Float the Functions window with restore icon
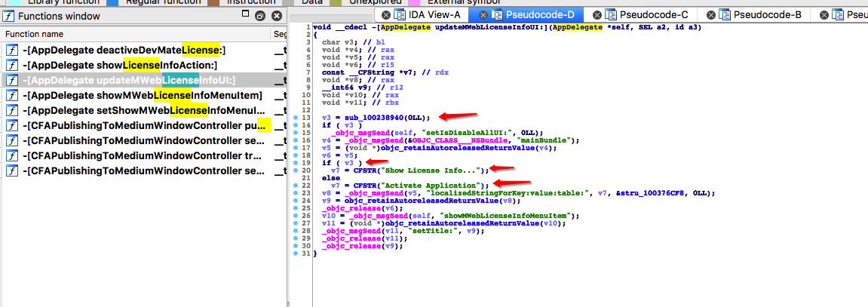Screen dimensions: 868x307 (x=259, y=15)
